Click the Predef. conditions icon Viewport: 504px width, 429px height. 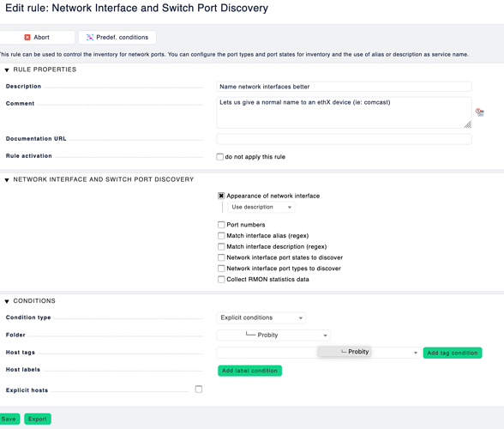pos(90,38)
